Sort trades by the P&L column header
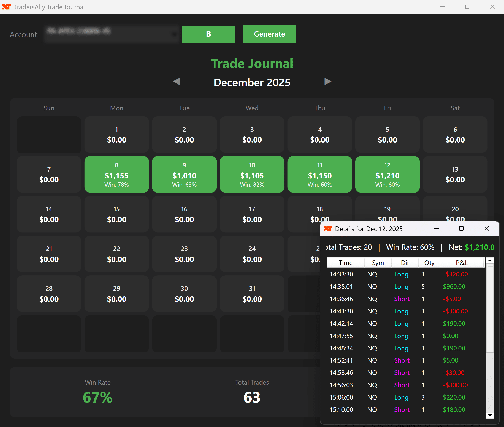Viewport: 504px width, 427px height. (461, 263)
